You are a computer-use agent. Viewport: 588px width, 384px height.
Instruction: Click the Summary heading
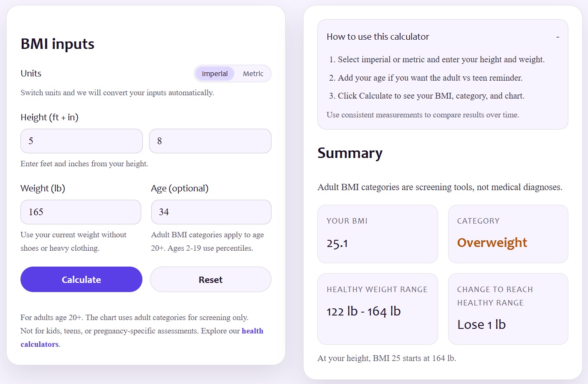[x=350, y=153]
